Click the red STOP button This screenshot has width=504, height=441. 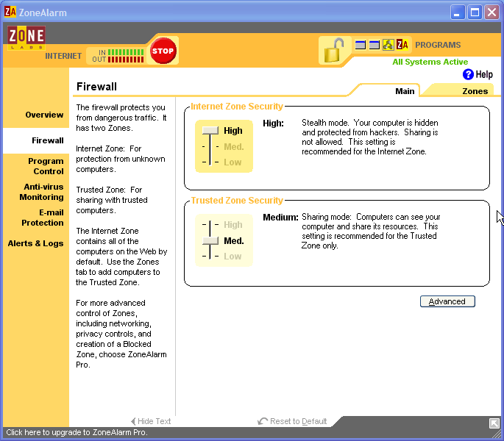coord(163,51)
